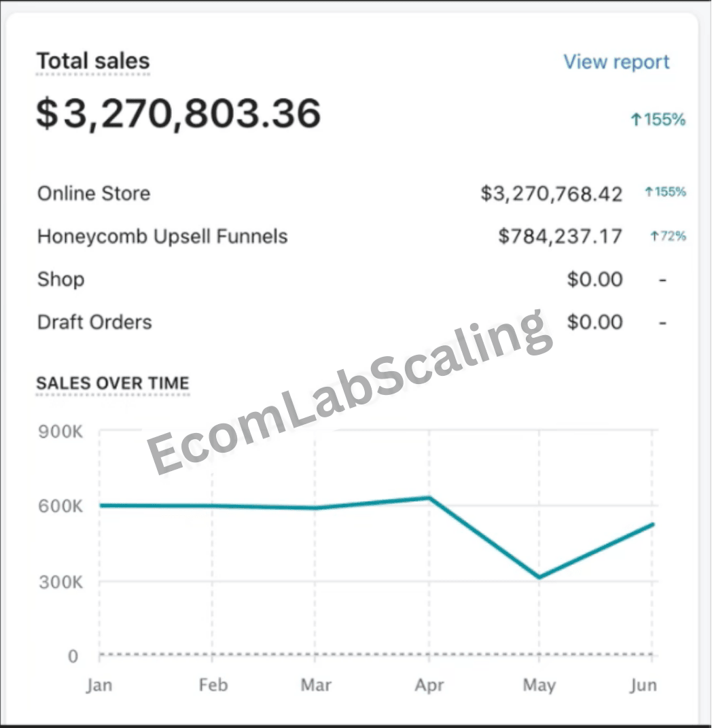Click the Total sales heading
Screen dimensions: 712x728
tap(92, 61)
